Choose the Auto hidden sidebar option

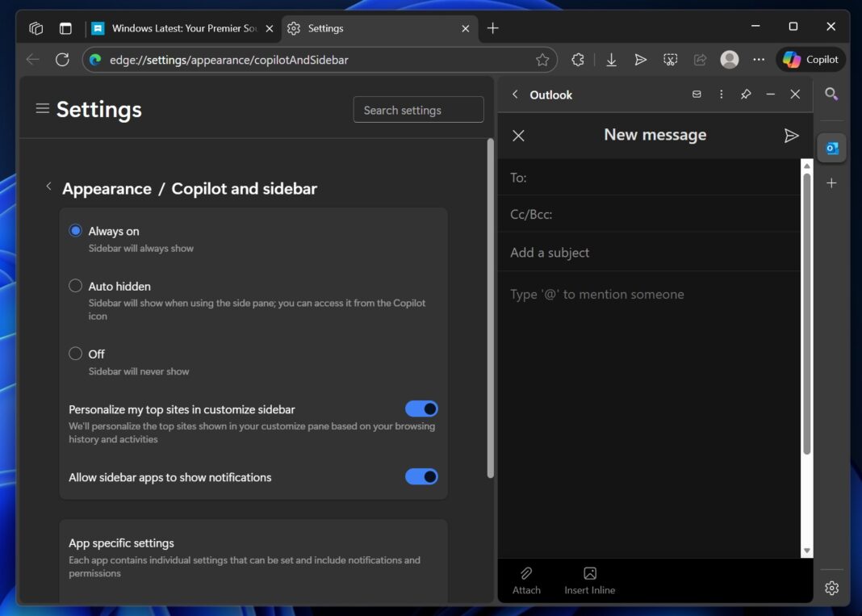[75, 285]
